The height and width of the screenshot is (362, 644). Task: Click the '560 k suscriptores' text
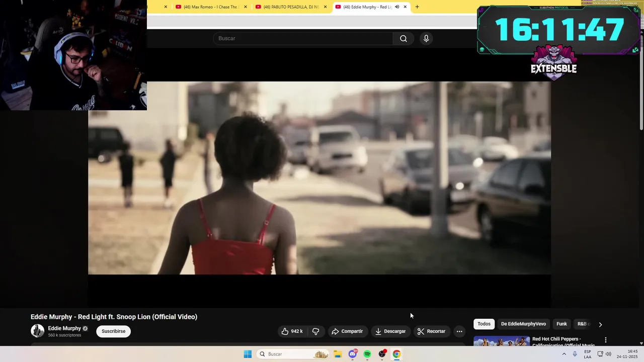tap(64, 335)
